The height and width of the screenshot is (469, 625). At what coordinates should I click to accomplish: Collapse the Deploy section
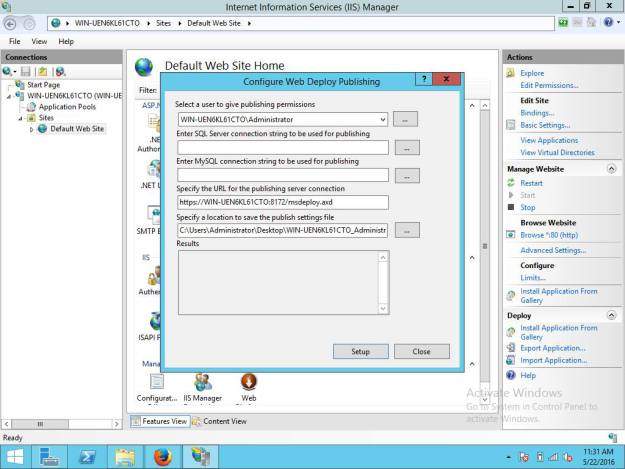(611, 315)
